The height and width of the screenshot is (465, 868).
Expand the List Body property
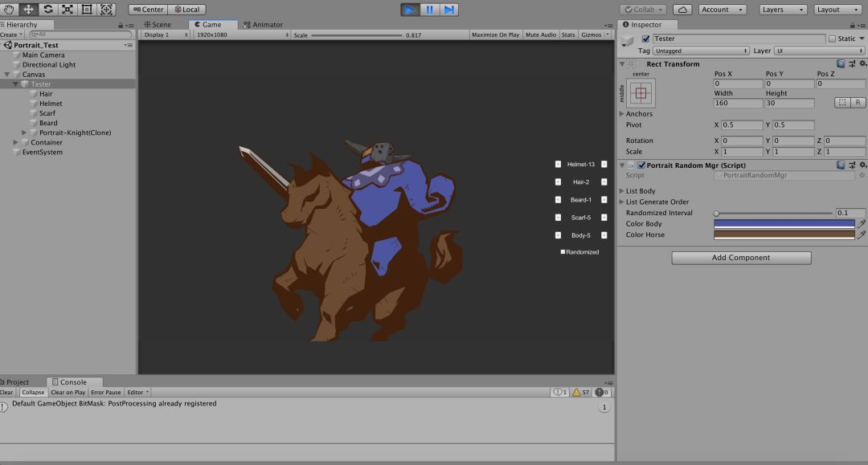point(622,191)
